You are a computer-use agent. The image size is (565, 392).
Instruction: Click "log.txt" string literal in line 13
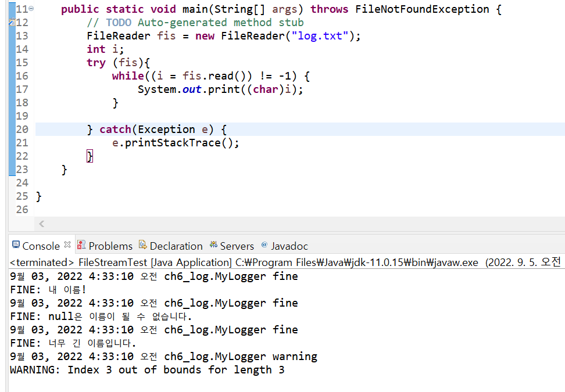pyautogui.click(x=320, y=36)
